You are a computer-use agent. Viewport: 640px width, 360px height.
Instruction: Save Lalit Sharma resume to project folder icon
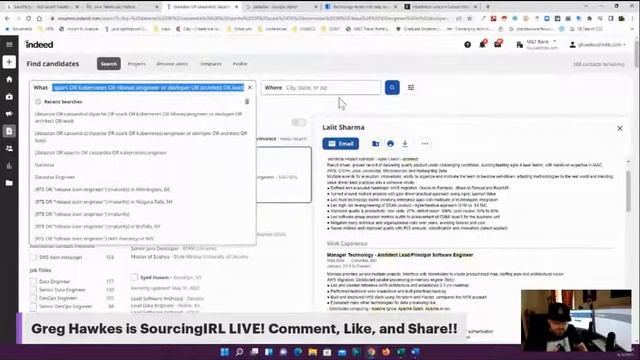coord(376,144)
